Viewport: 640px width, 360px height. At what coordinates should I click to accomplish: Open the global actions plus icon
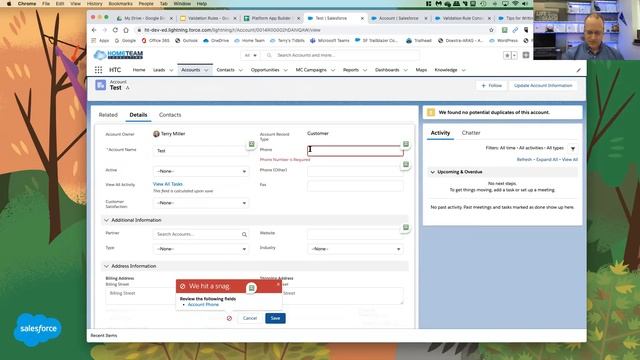[526, 55]
